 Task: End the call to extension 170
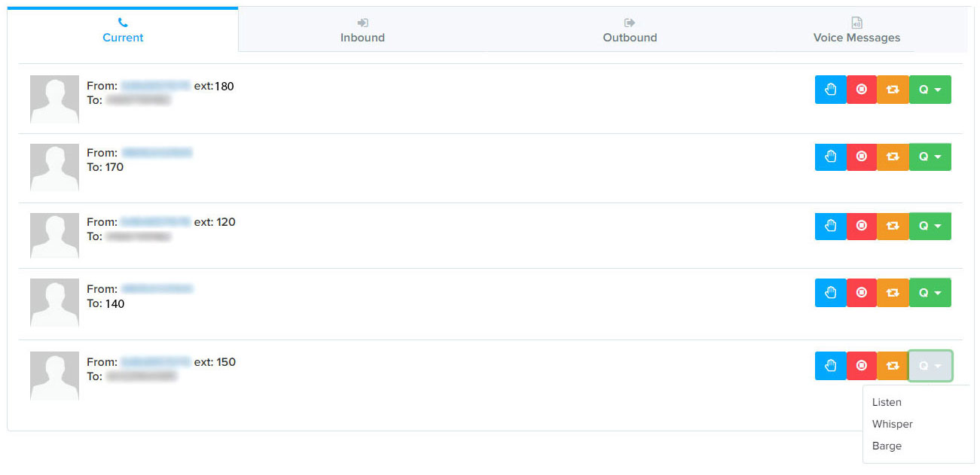pos(861,157)
